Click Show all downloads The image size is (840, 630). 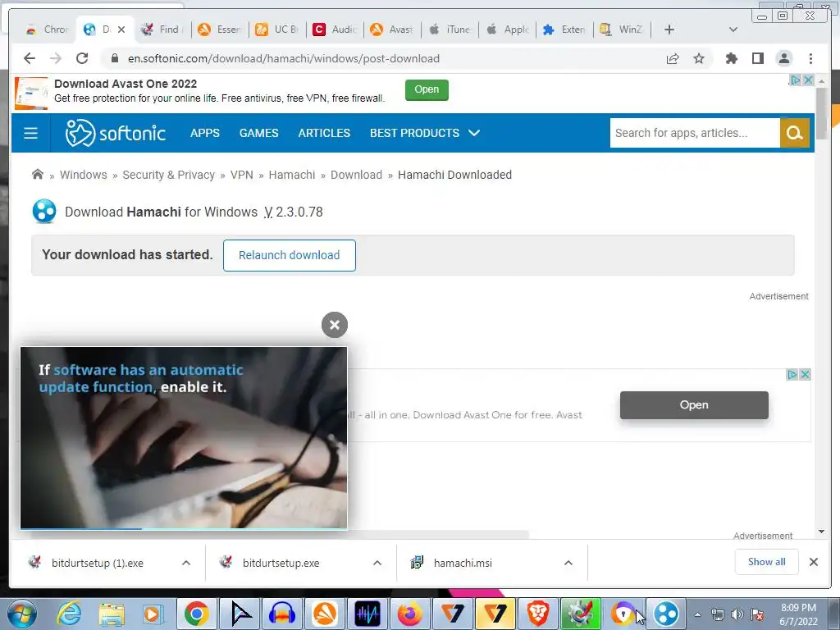(767, 562)
